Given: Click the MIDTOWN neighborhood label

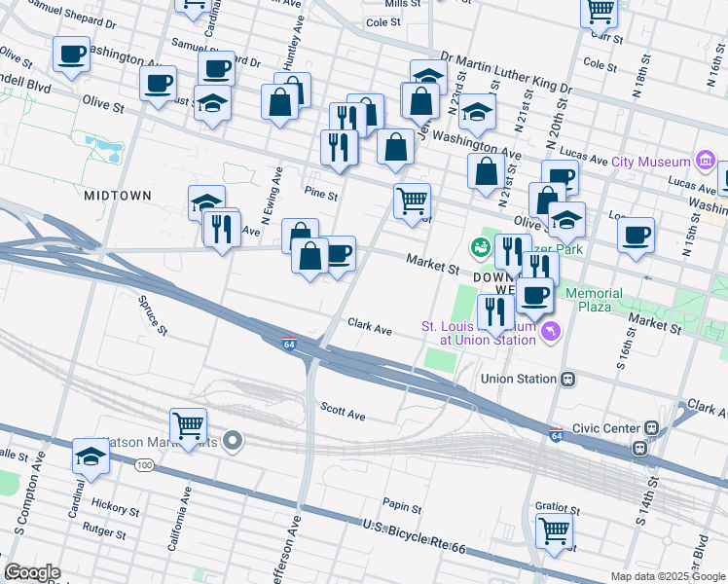Looking at the screenshot, I should 118,196.
